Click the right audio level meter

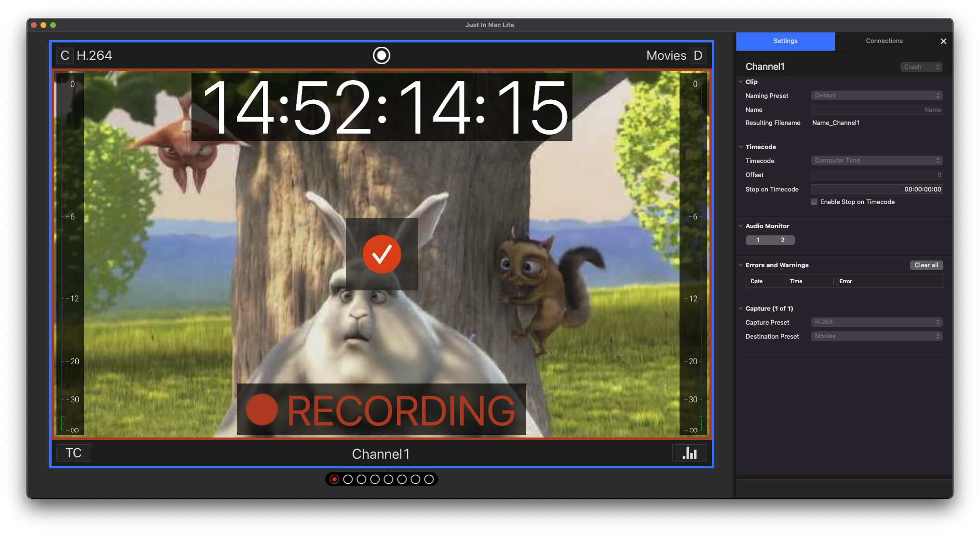point(694,255)
